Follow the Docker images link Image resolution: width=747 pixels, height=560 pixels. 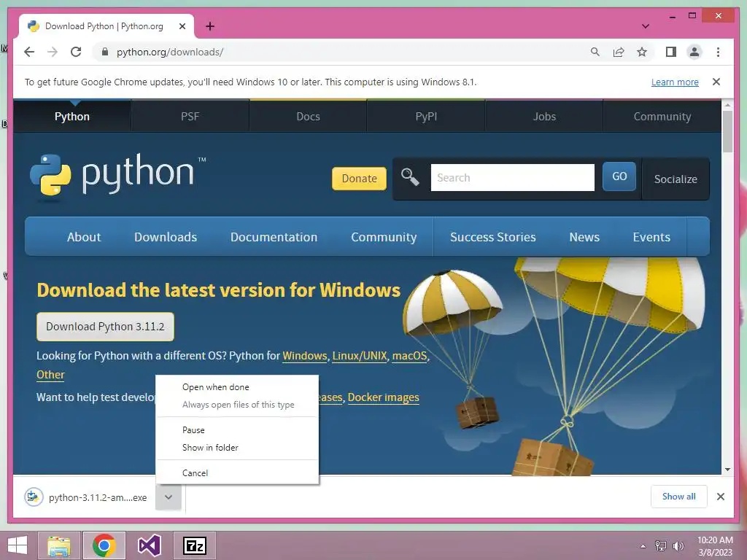(x=384, y=397)
